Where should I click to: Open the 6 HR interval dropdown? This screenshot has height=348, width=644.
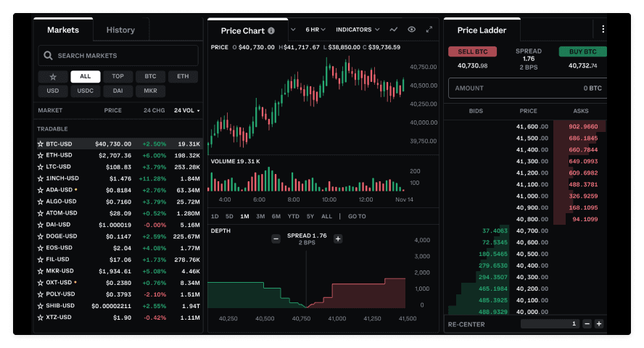pos(315,30)
